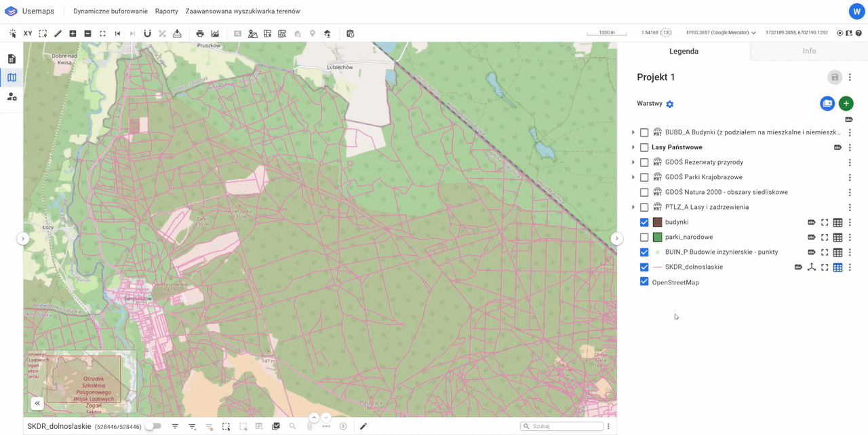Viewport: 868px width, 435px height.
Task: Select the ruler measurement tool
Action: point(58,33)
